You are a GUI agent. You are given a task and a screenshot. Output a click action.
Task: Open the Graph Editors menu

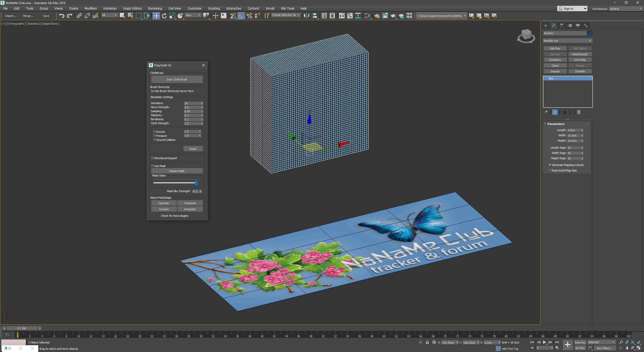(132, 8)
